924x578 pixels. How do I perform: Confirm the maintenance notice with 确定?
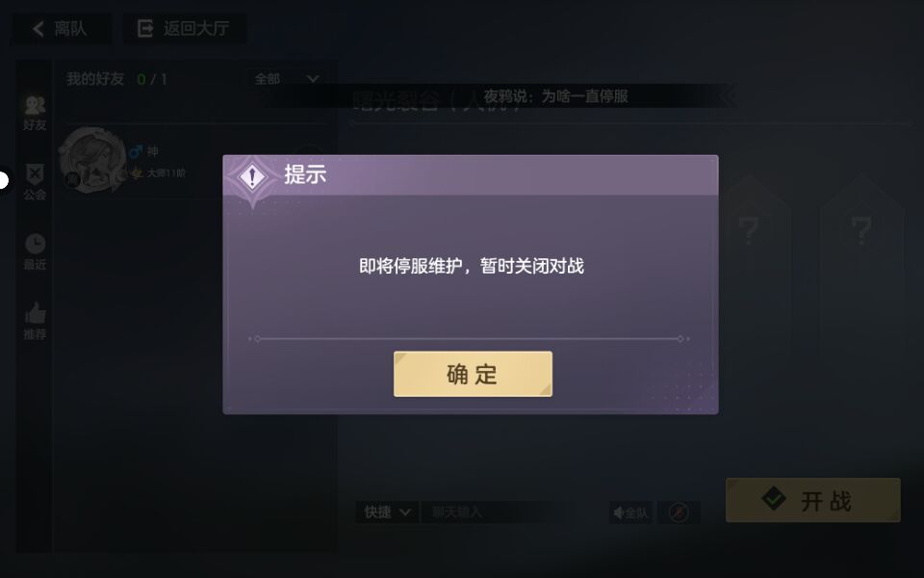473,374
